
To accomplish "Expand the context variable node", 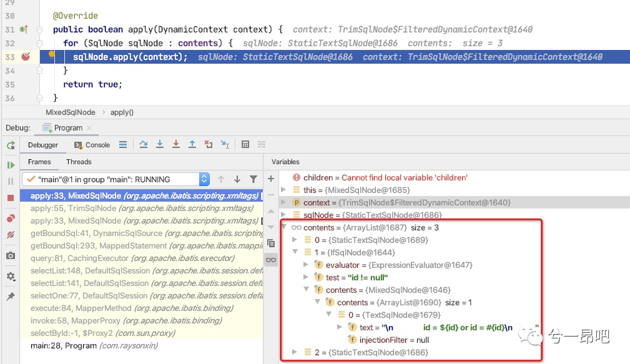I will (x=283, y=202).
